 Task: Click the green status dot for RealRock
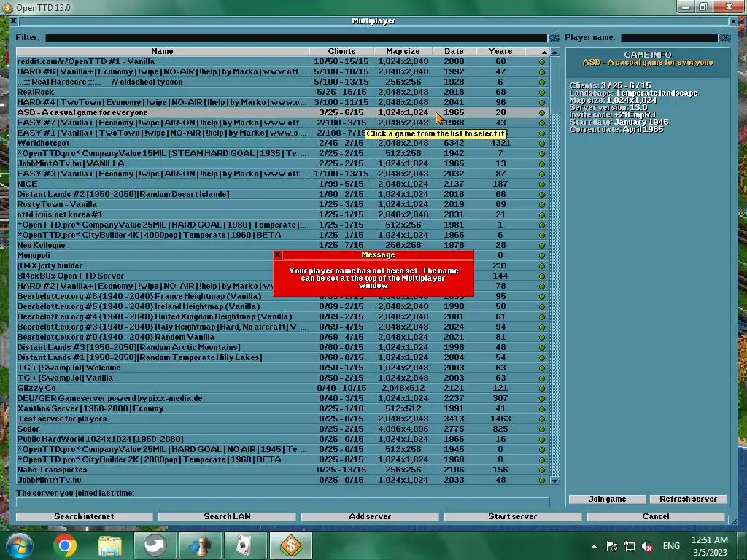(542, 93)
